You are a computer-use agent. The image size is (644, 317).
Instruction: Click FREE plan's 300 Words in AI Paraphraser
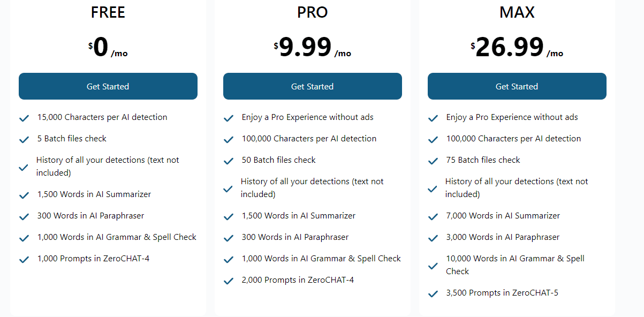click(91, 216)
